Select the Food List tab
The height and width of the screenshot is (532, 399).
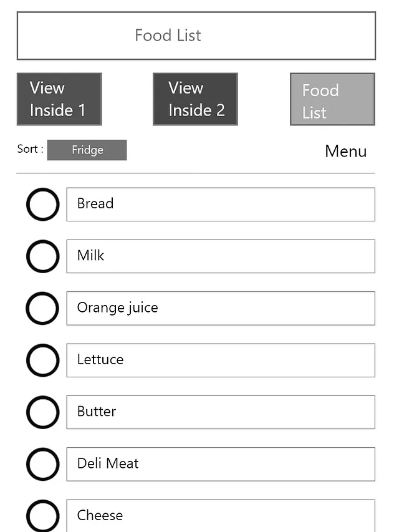(332, 99)
